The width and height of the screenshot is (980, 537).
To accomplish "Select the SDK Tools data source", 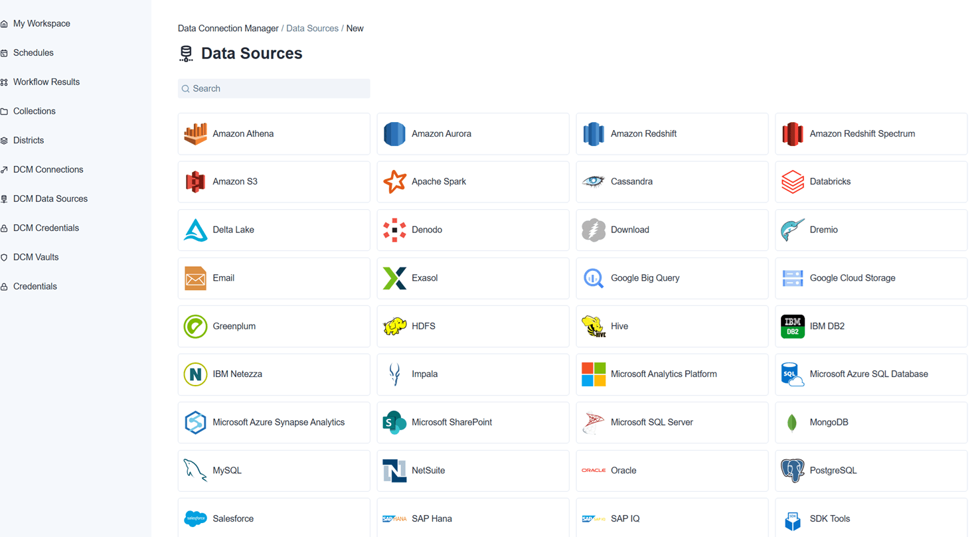I will click(871, 518).
